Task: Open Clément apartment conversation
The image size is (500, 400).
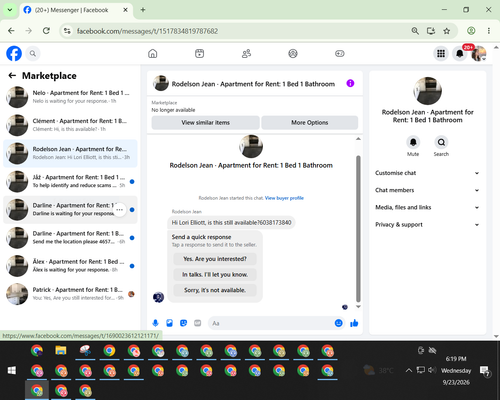Action: pos(70,125)
